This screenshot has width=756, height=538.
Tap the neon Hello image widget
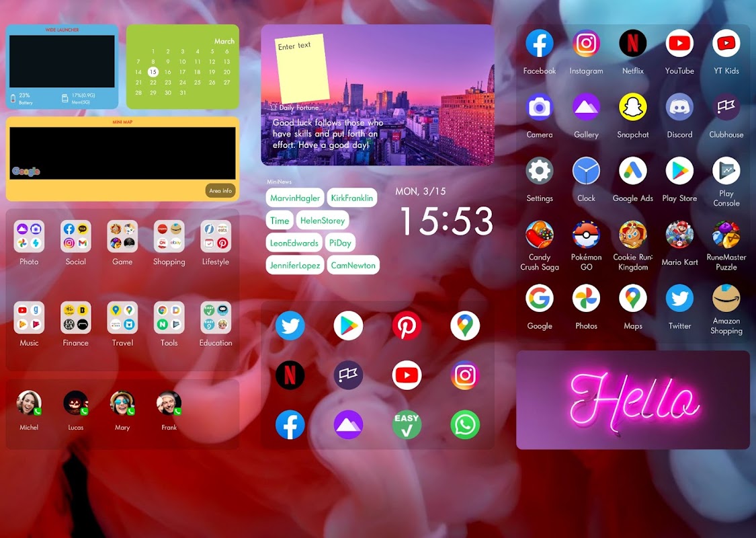click(632, 400)
